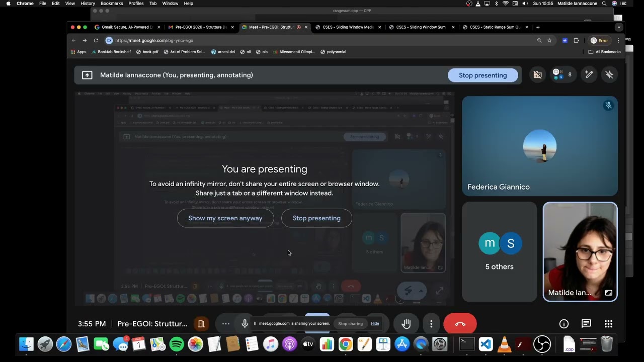Open Wi-Fi menu bar icon
644x362 pixels.
point(506,4)
